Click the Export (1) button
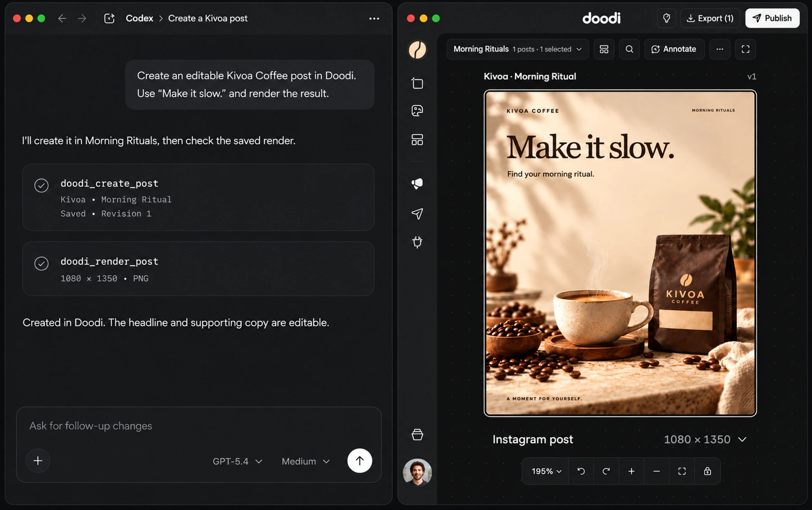The width and height of the screenshot is (812, 510). coord(710,18)
